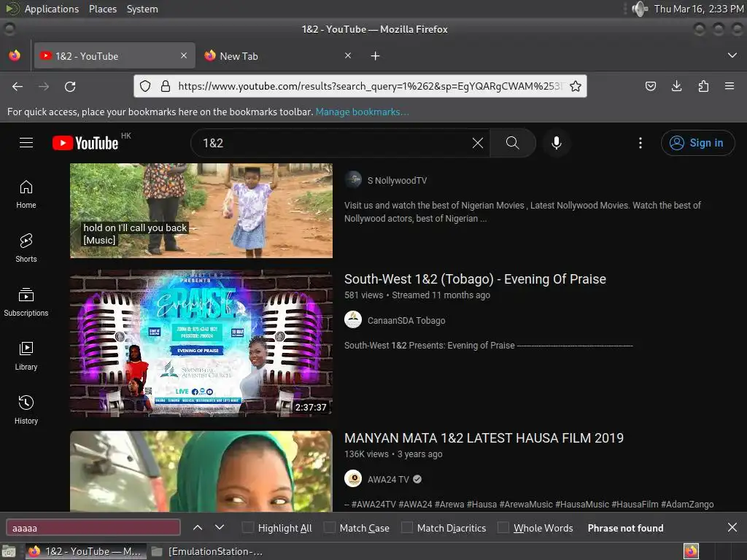Close the New Tab tab
Screen dimensions: 747x560
click(x=348, y=55)
